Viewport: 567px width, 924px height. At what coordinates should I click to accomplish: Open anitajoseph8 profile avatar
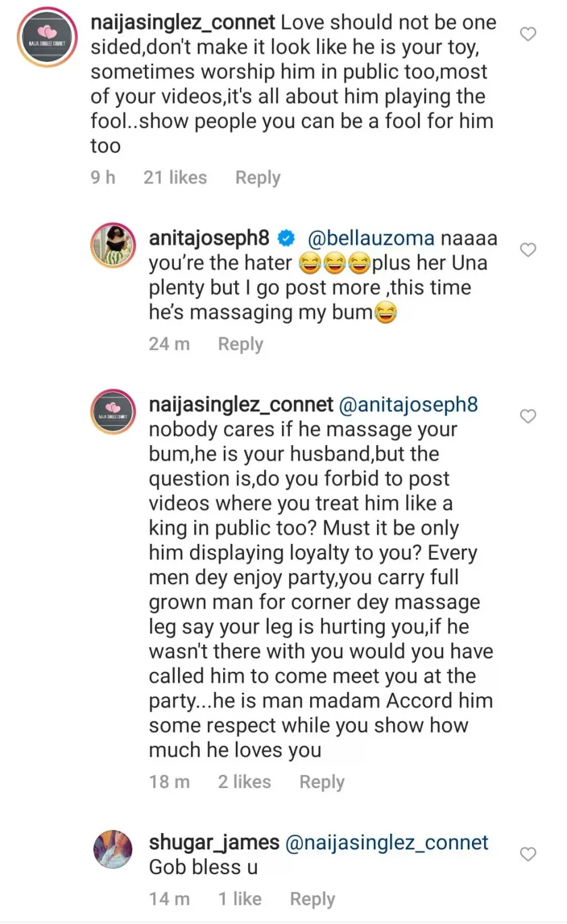(113, 245)
